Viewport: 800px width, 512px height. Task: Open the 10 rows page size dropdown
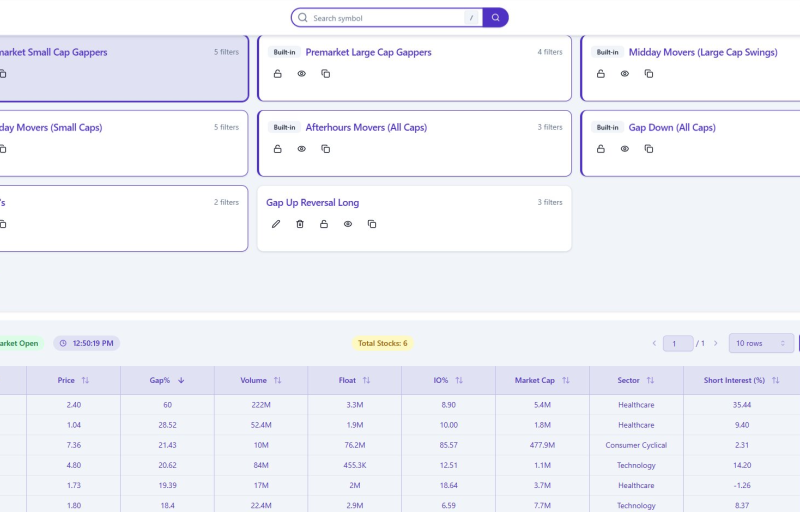761,343
